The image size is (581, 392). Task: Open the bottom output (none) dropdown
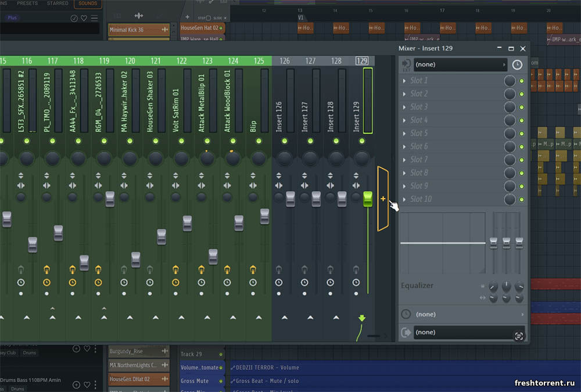coord(469,332)
